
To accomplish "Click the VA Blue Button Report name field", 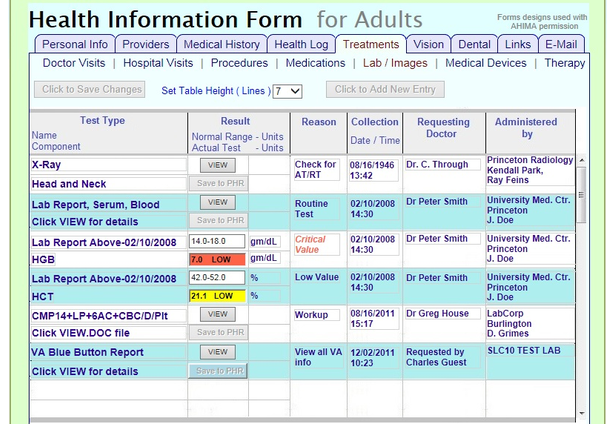I will click(x=109, y=352).
